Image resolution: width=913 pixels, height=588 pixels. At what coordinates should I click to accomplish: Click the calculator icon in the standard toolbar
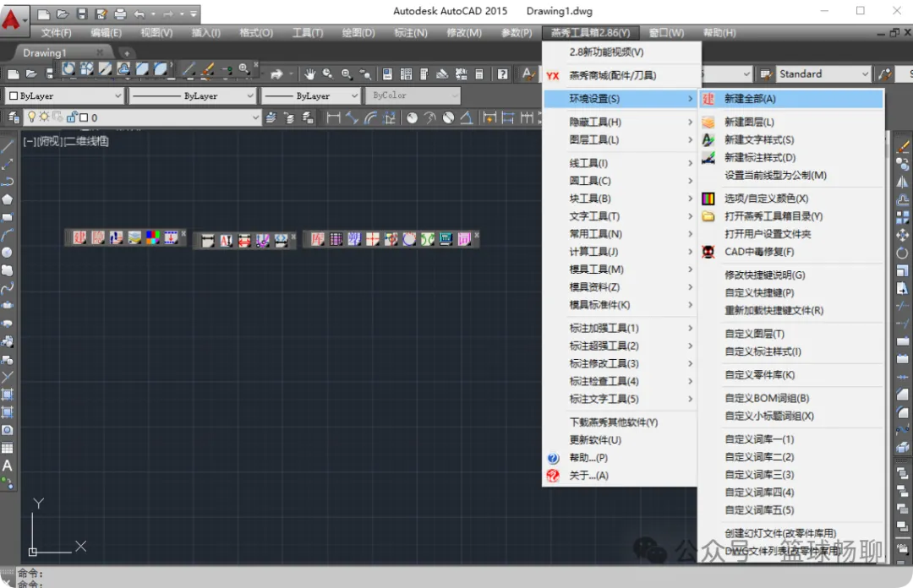479,74
